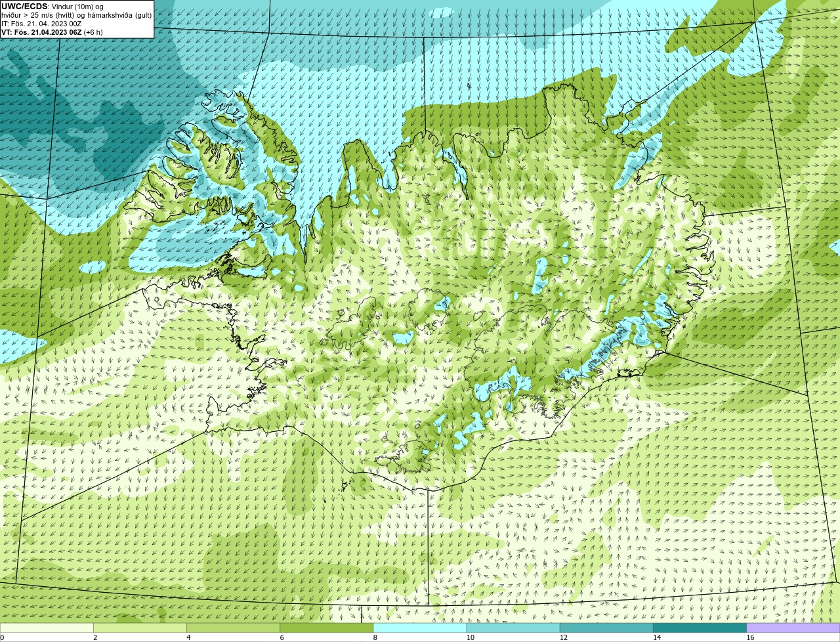Click the scale label "10"
840x642 pixels.
click(x=470, y=637)
